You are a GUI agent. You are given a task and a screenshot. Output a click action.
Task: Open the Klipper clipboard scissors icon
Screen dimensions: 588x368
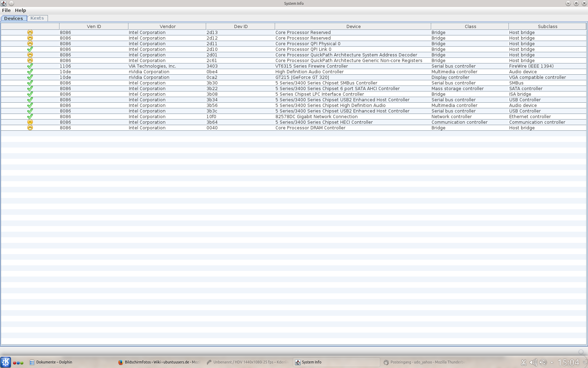pos(524,362)
